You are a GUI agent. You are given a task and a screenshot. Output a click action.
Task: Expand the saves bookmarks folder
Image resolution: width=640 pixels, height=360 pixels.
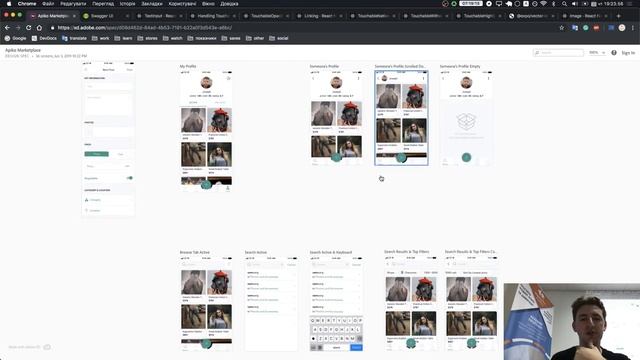coord(231,38)
